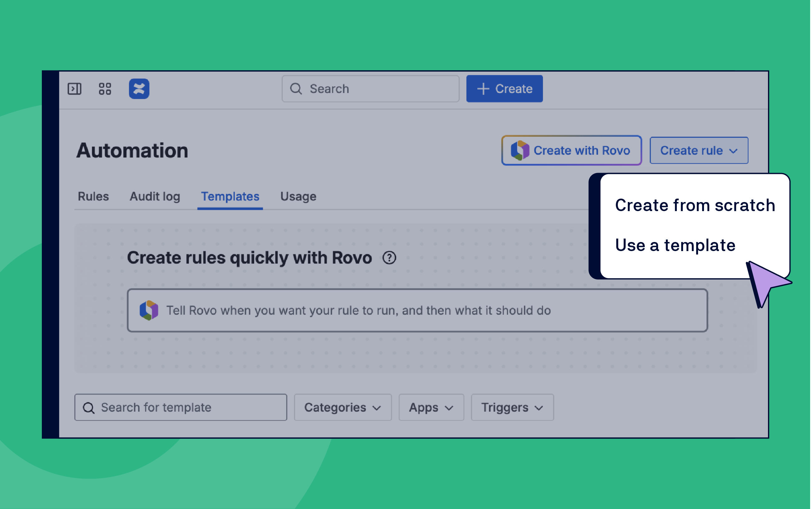Open the Usage tab
812x509 pixels.
point(298,197)
